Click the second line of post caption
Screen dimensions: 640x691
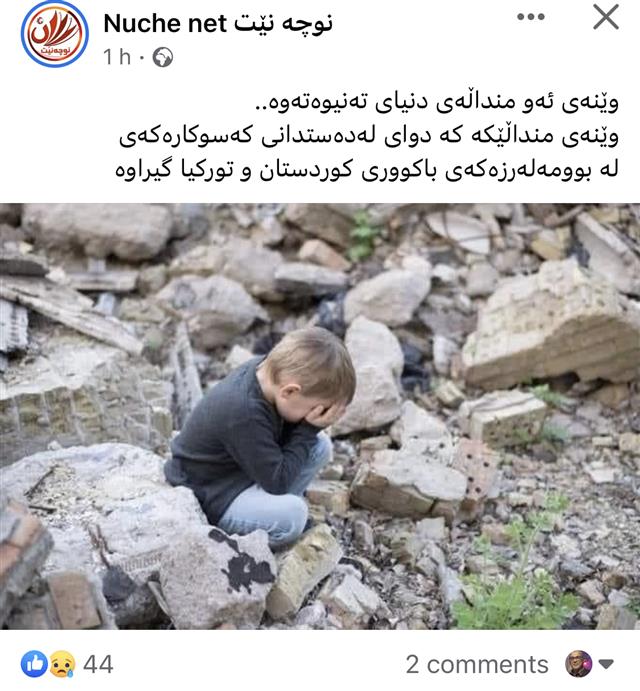tap(368, 136)
